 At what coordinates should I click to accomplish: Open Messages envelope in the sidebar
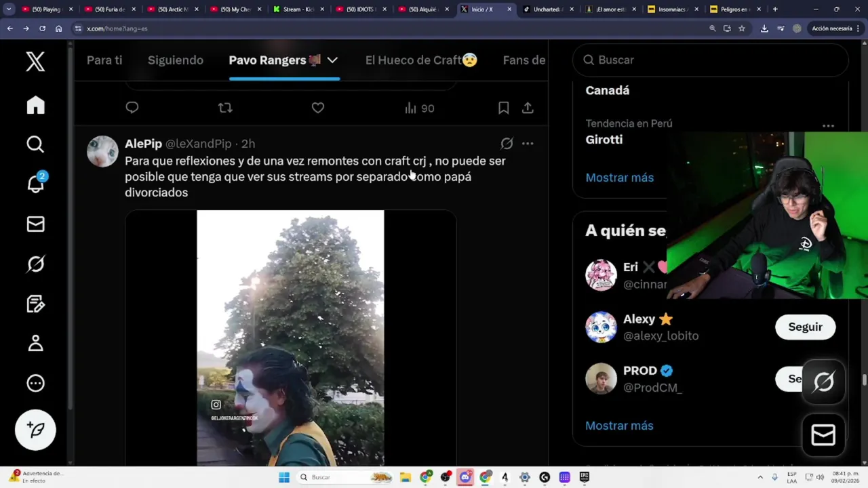click(x=35, y=224)
